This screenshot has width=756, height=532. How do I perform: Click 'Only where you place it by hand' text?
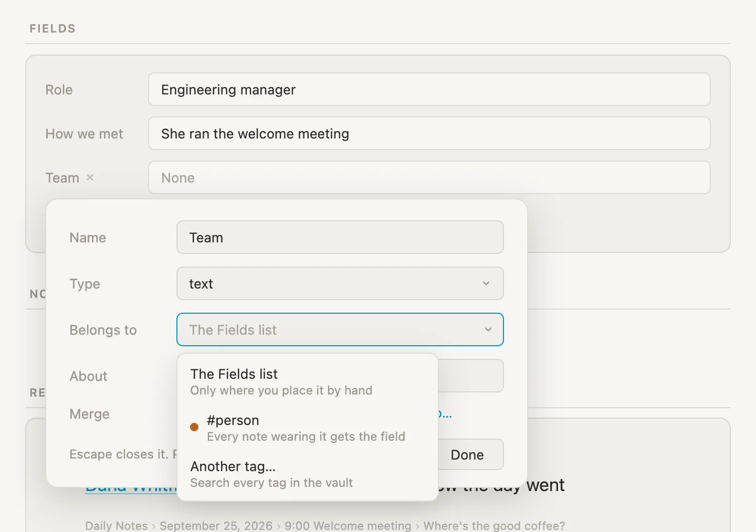point(281,390)
